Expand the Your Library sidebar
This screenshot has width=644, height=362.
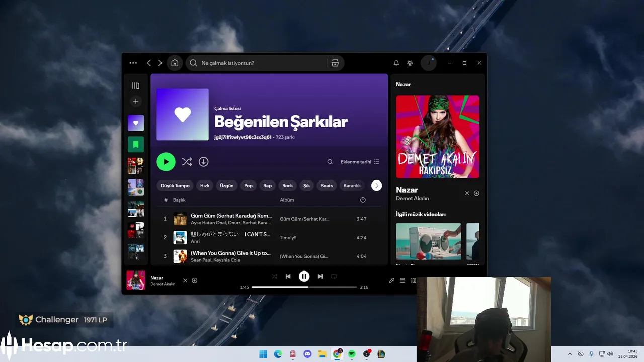pyautogui.click(x=136, y=86)
